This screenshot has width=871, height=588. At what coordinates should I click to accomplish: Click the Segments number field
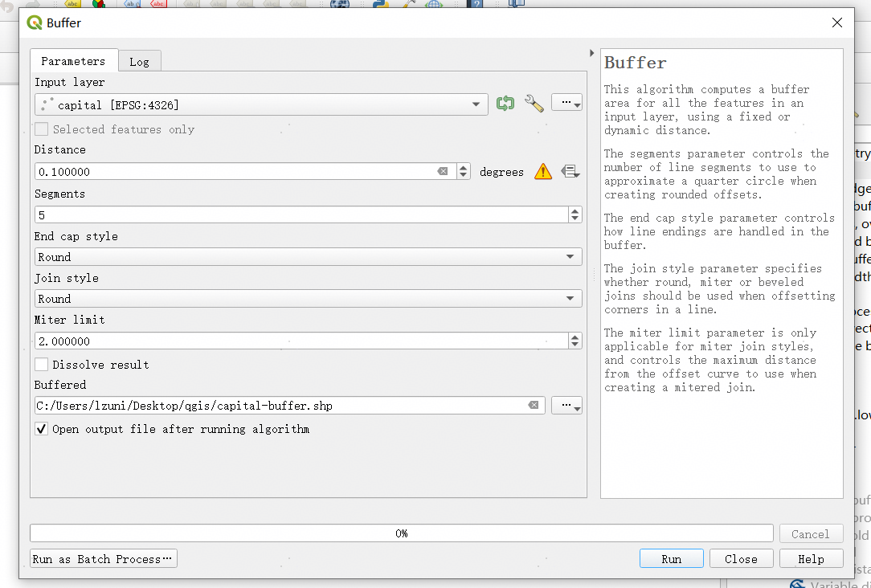pyautogui.click(x=301, y=215)
